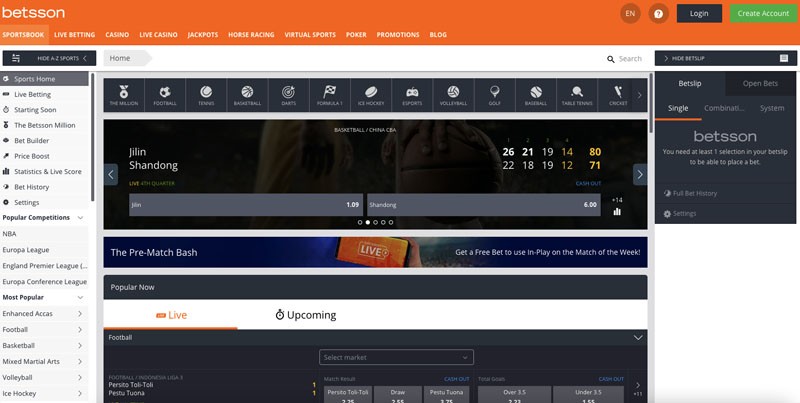Screen dimensions: 800x403
Task: Open Casino in top navigation
Action: pos(117,35)
